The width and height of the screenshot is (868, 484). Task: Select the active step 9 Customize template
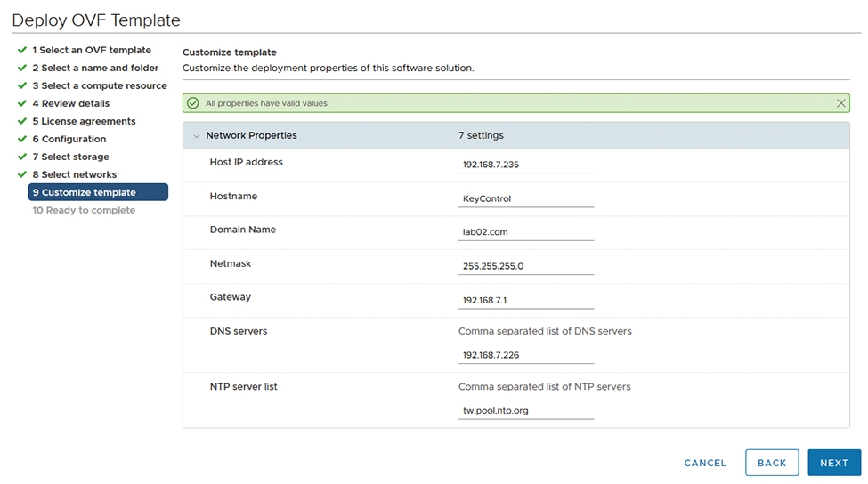(98, 192)
